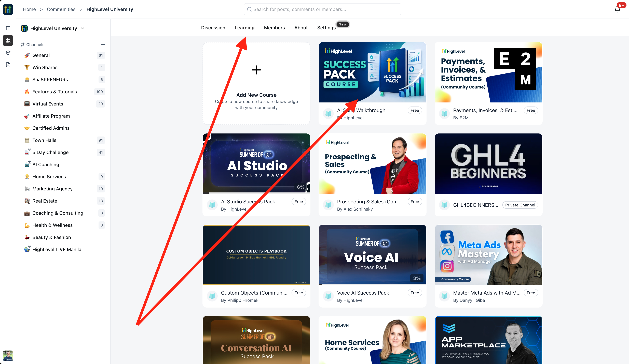Open the Marketing Agency channel
The width and height of the screenshot is (629, 364).
(64, 189)
